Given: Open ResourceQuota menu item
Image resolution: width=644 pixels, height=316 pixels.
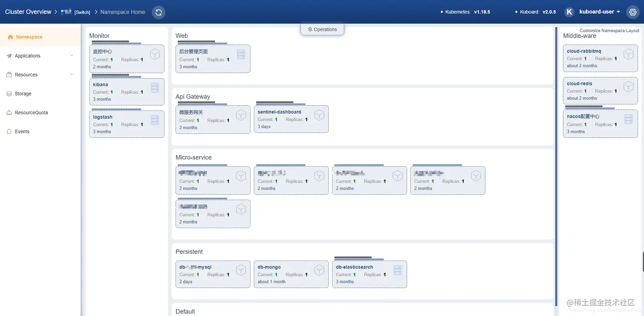Looking at the screenshot, I should pos(40,113).
